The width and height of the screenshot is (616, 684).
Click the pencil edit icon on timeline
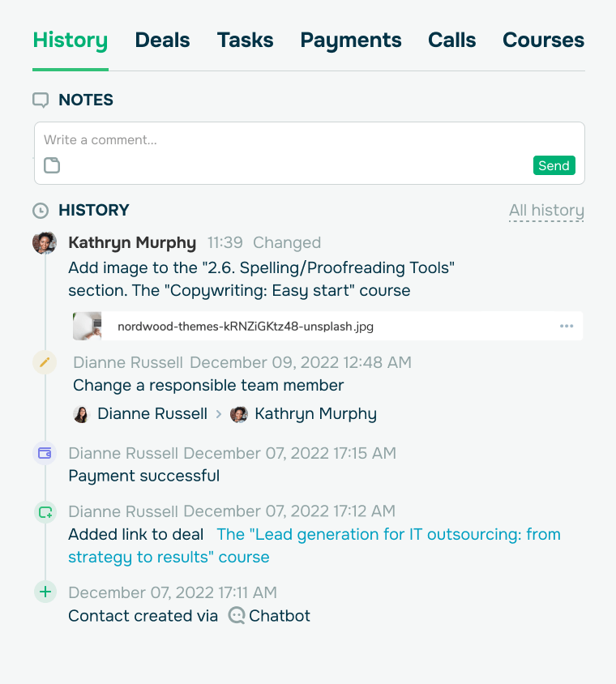tap(45, 362)
